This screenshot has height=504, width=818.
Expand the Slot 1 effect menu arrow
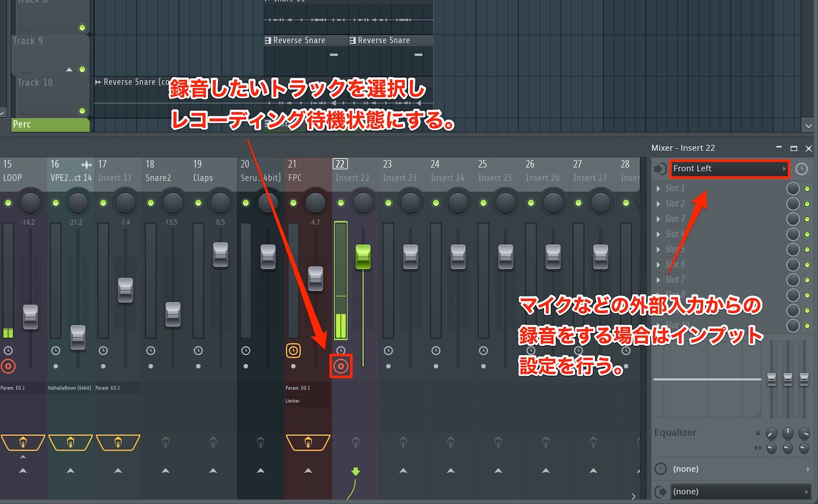pos(658,188)
